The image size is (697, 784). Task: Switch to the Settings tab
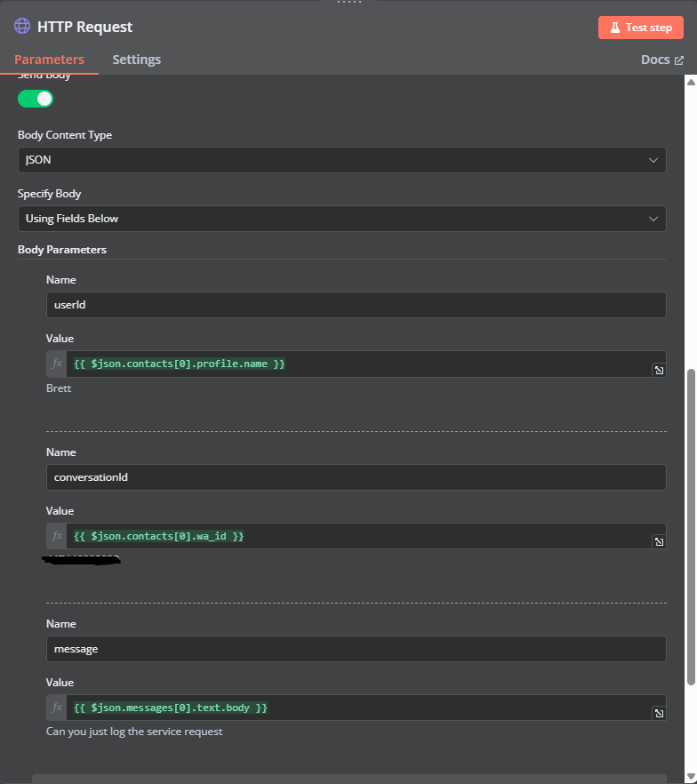coord(136,60)
